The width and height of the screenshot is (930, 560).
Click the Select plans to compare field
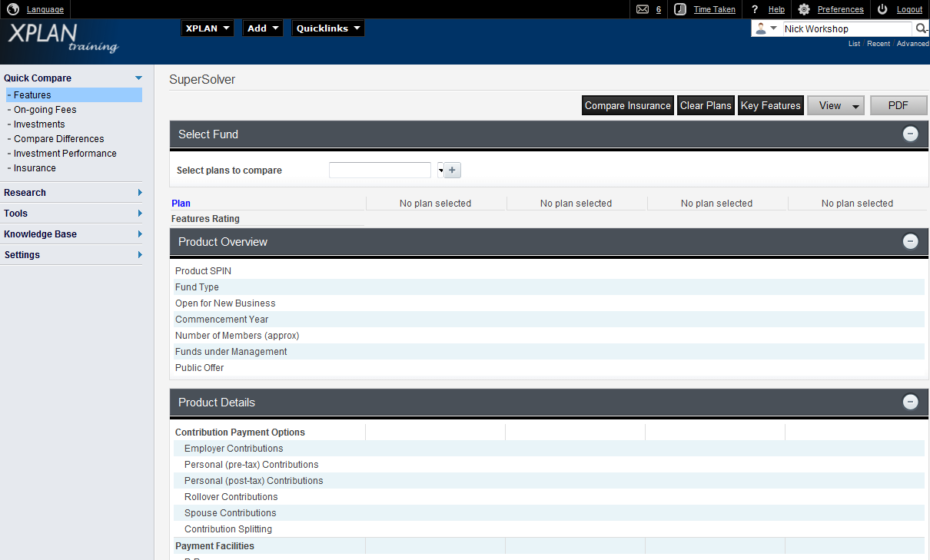[x=380, y=171]
